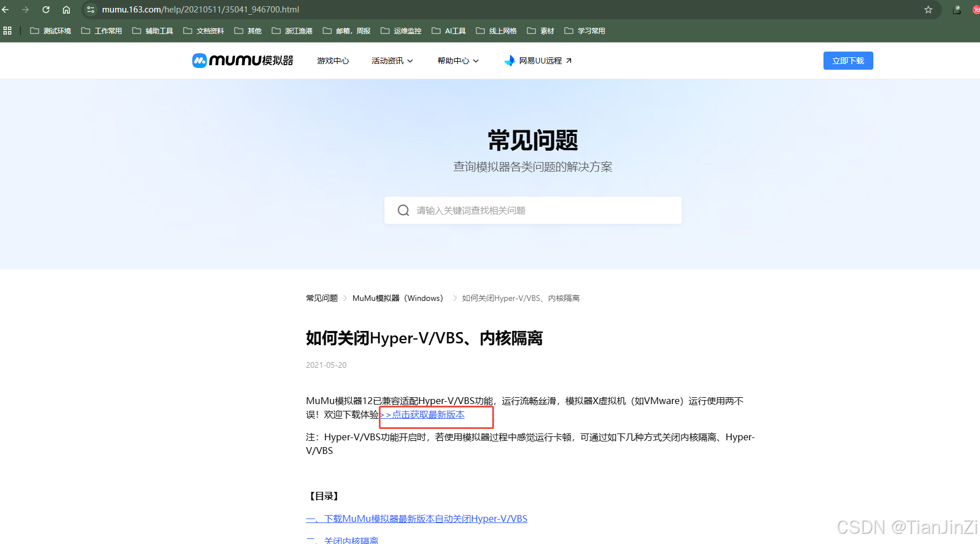The image size is (980, 544).
Task: Open site info icon in address bar
Action: tap(91, 10)
